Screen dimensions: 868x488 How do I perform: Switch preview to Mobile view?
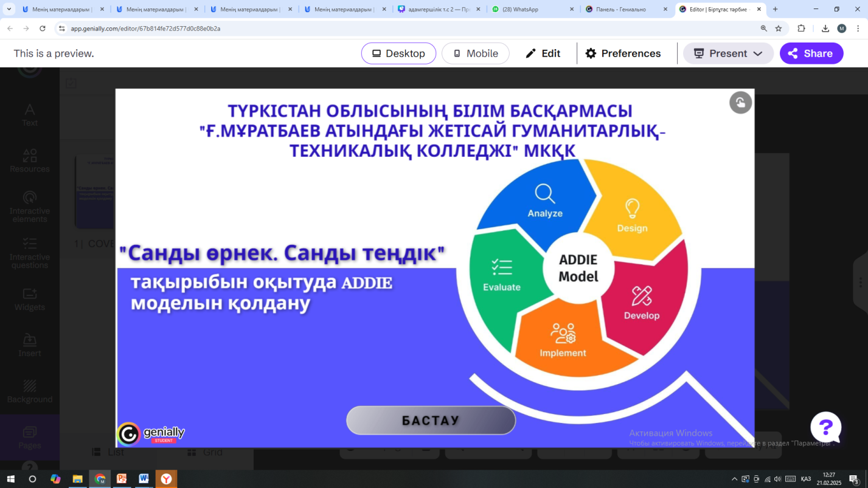pos(475,53)
